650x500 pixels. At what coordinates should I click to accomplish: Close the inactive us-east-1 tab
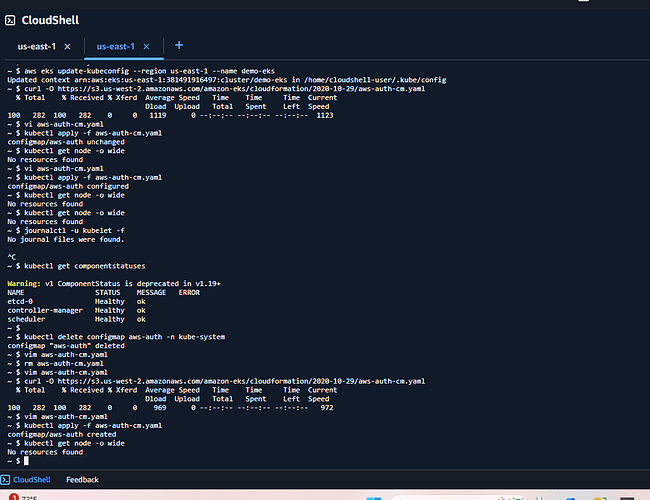67,47
